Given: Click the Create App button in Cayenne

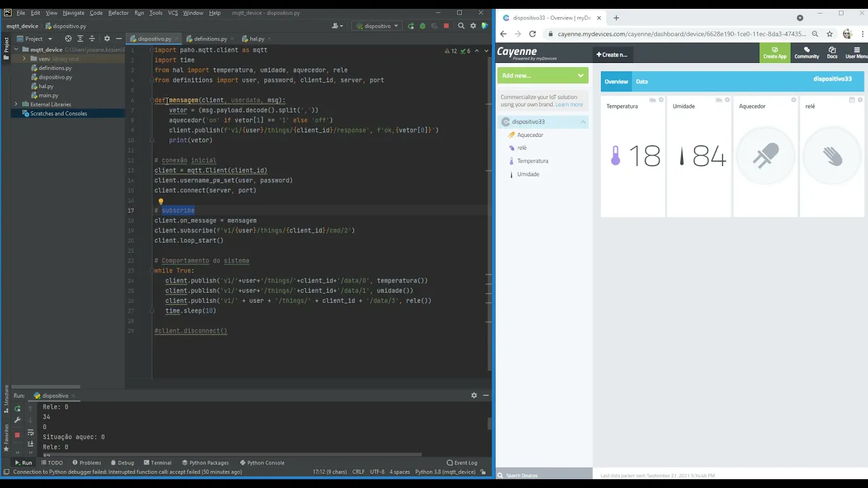Looking at the screenshot, I should 774,52.
